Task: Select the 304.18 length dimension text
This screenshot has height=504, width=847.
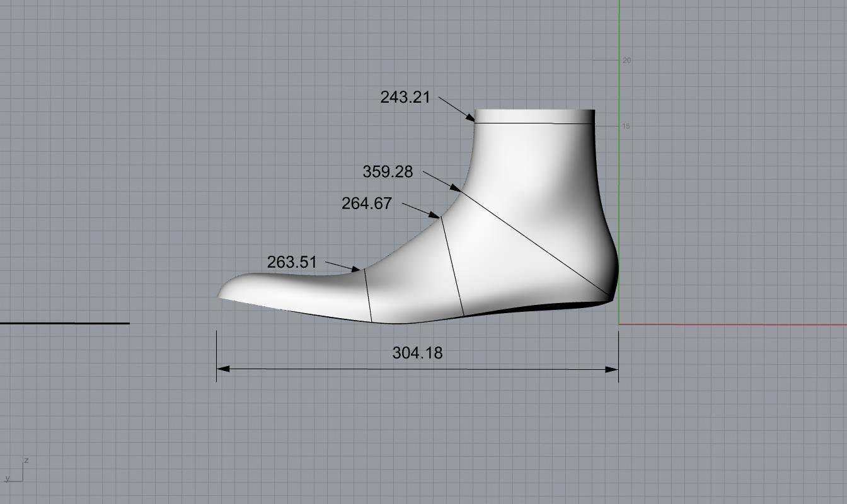Action: click(417, 353)
